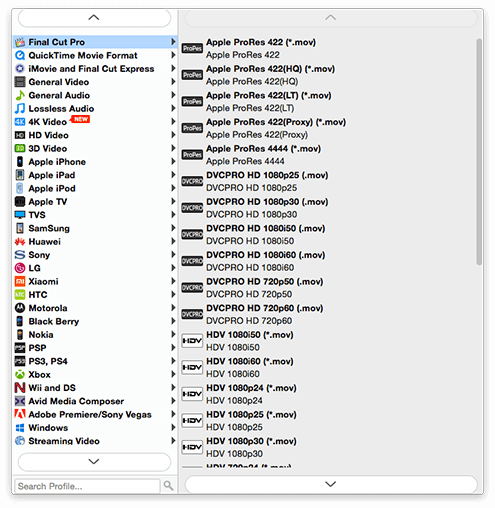Click the QuickTime Movie Format icon

(20, 55)
